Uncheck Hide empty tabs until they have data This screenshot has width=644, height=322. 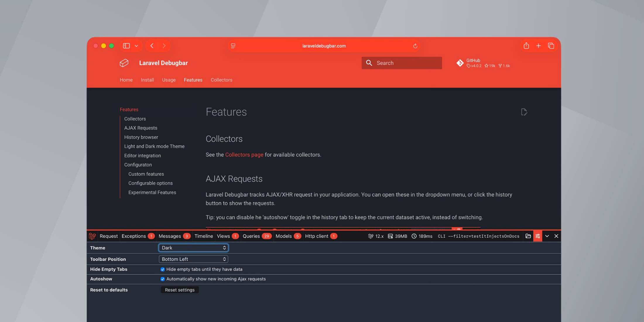[x=163, y=269]
